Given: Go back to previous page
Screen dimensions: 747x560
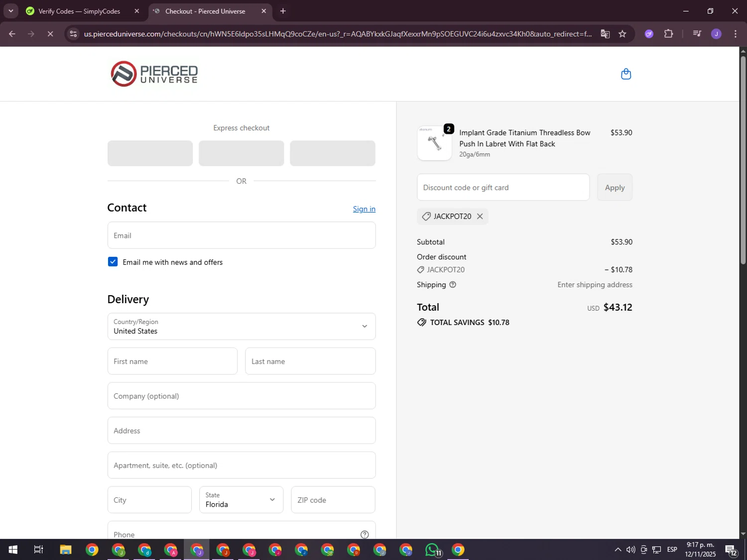Looking at the screenshot, I should pyautogui.click(x=12, y=34).
